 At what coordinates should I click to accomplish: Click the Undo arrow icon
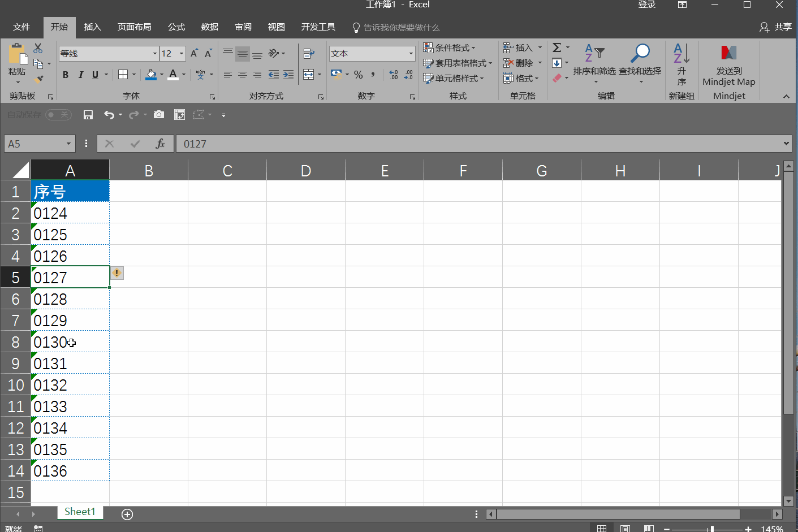pos(109,115)
